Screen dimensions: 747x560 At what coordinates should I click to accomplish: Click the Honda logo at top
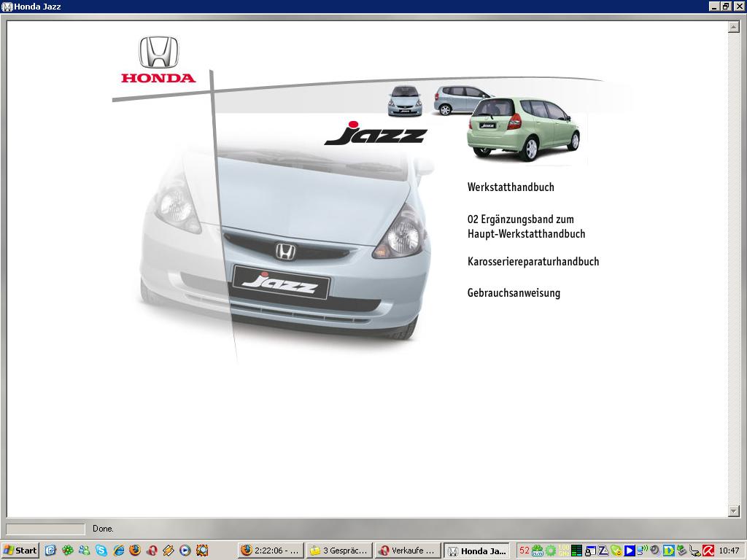(x=158, y=59)
